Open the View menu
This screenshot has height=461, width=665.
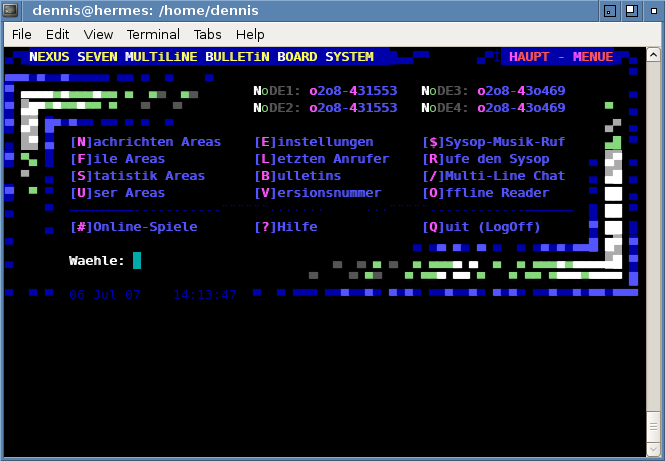(98, 34)
